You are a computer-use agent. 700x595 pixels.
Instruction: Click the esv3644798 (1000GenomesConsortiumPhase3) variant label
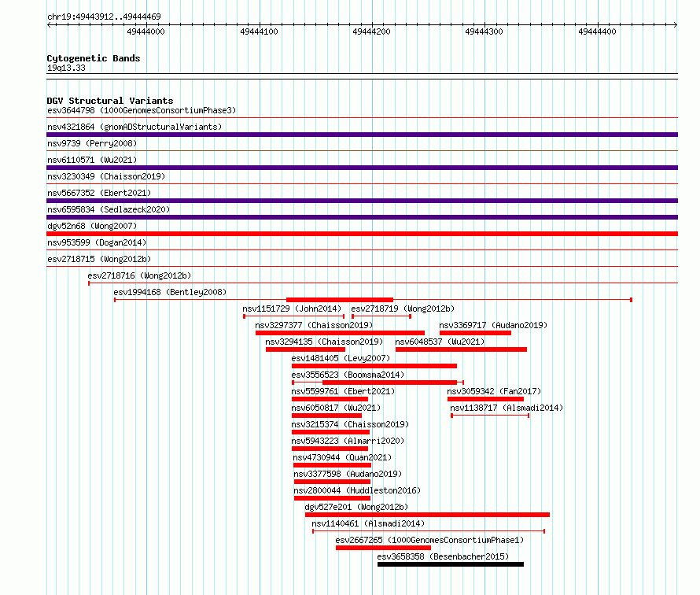tap(142, 110)
